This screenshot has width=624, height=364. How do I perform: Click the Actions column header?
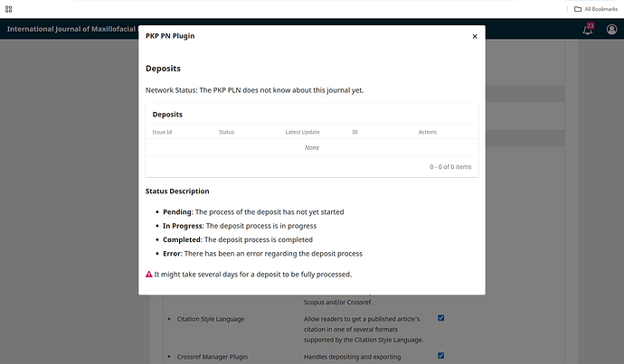pos(428,133)
